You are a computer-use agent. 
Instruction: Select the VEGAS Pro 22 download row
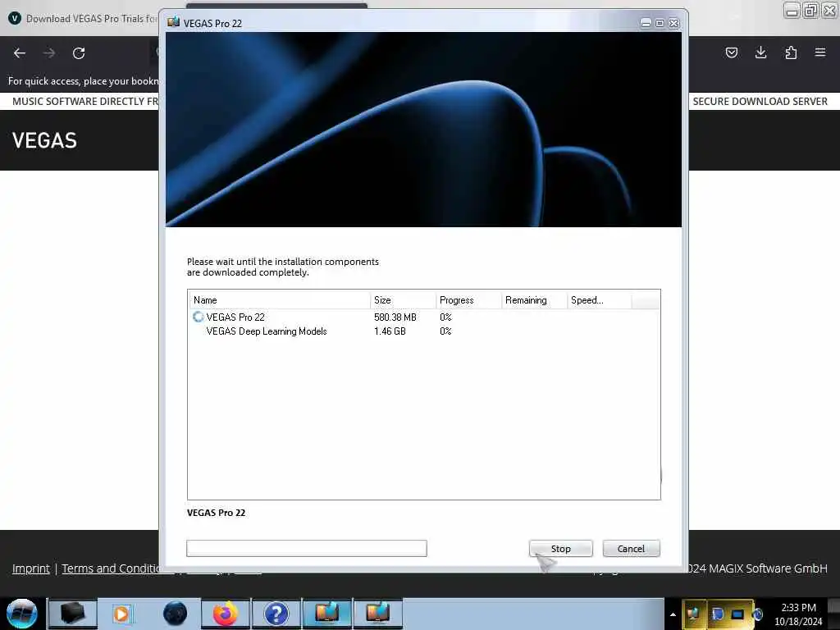[423, 317]
